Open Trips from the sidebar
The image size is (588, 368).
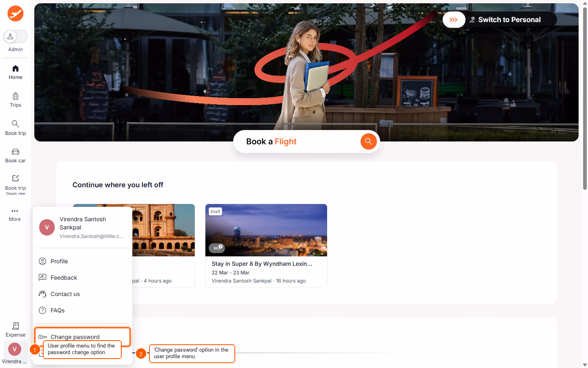16,100
